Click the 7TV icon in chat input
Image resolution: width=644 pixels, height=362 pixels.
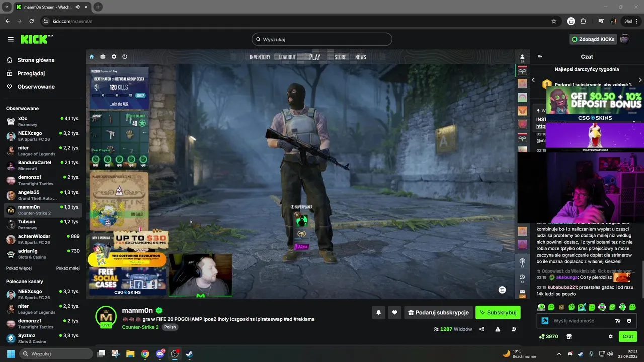pos(618,321)
